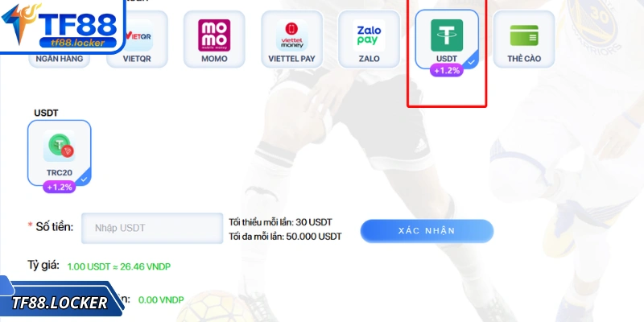644x322 pixels.
Task: Pick the green Thẻ Cào card icon
Action: click(524, 35)
